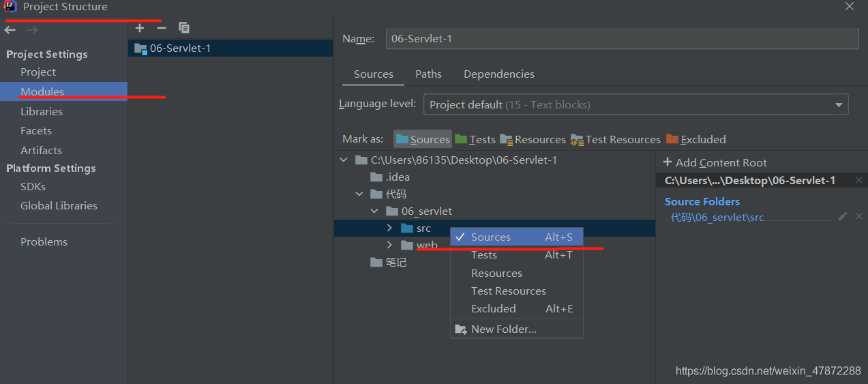Choose Excluded in the context menu

click(x=517, y=308)
